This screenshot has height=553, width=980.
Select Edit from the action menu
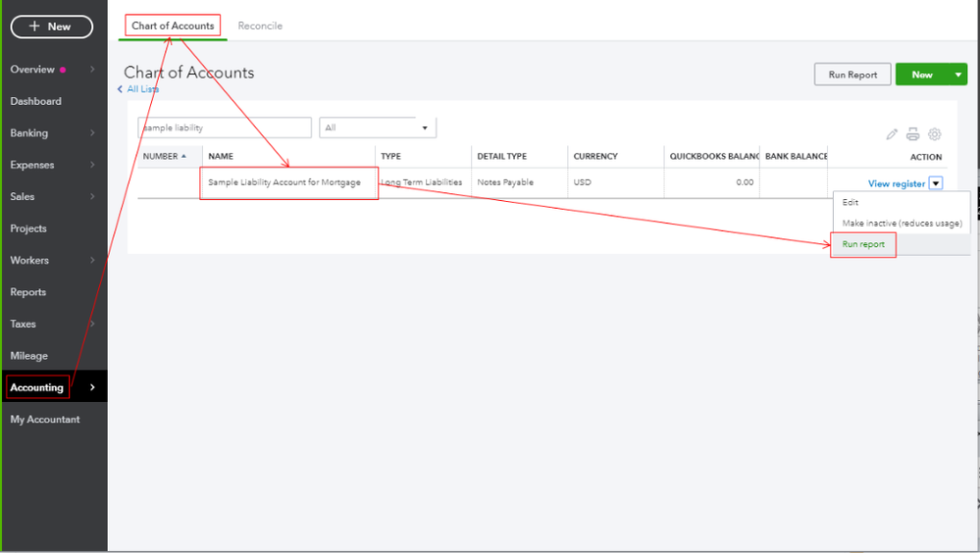click(x=850, y=202)
